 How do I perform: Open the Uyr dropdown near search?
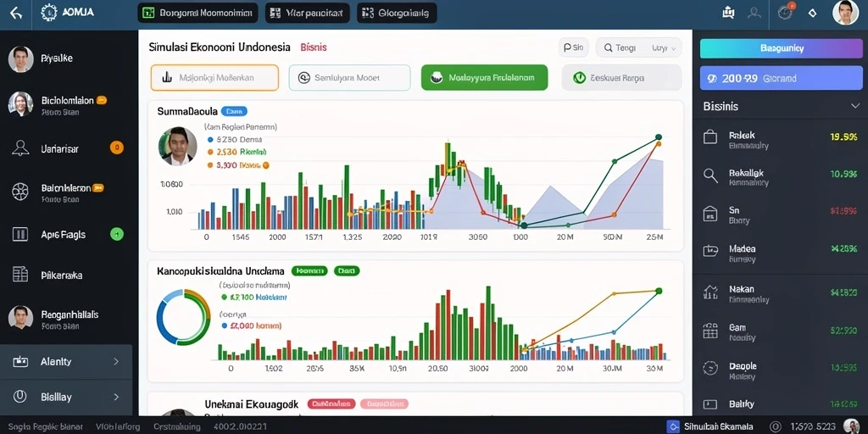665,48
